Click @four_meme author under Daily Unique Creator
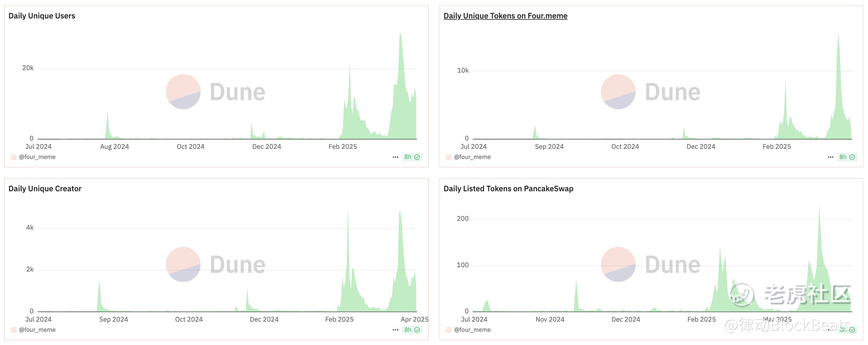The height and width of the screenshot is (345, 868). [x=37, y=330]
